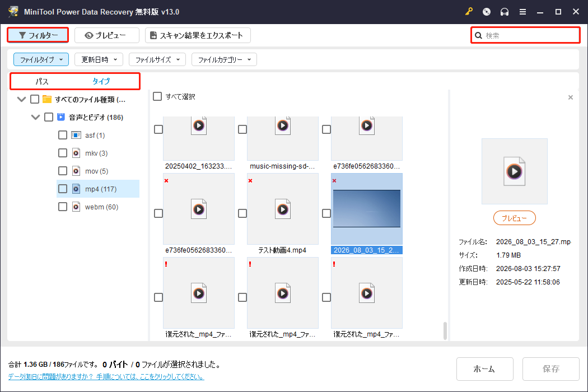Check the mp4 (117) checkbox

pyautogui.click(x=63, y=189)
